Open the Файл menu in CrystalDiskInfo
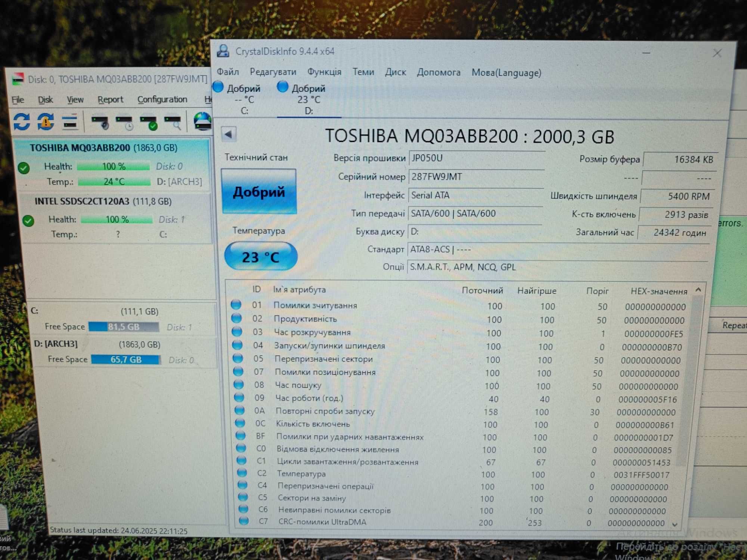 click(227, 71)
